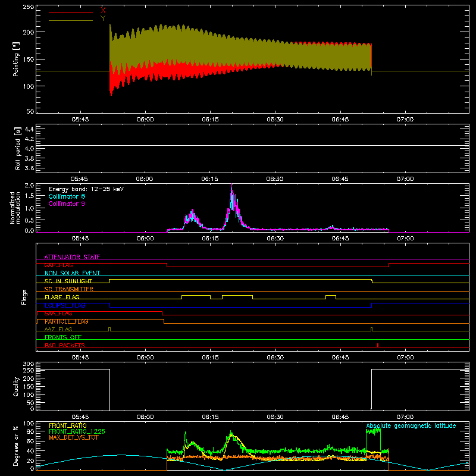
Task: Click the white horizontal roll period line
Action: (x=252, y=146)
